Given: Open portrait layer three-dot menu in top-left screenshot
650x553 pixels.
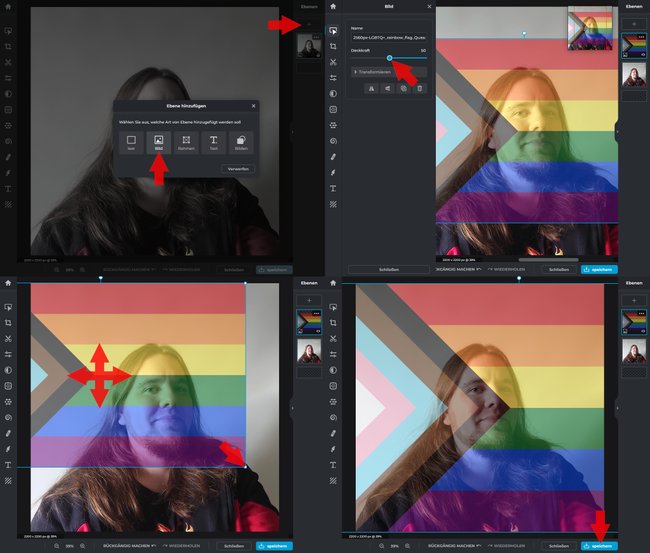Looking at the screenshot, I should point(317,37).
